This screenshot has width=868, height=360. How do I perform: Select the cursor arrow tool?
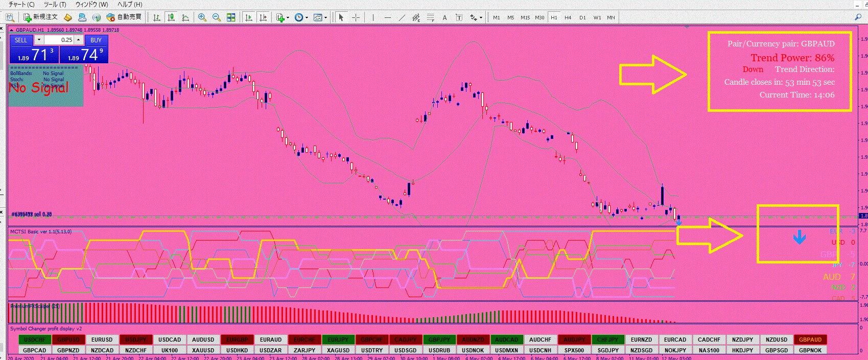coord(341,17)
